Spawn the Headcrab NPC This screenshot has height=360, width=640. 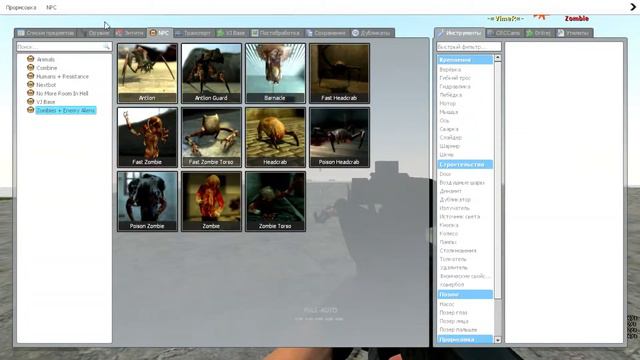276,137
